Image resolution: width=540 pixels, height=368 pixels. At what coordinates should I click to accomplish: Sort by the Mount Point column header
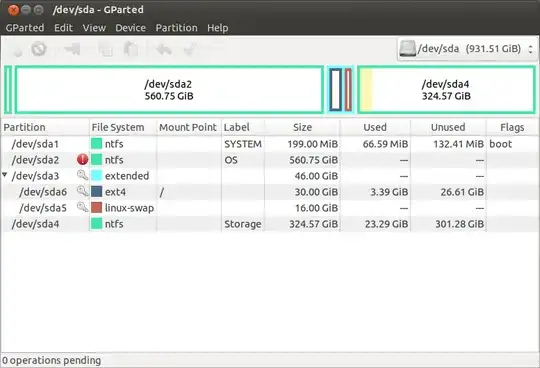pyautogui.click(x=189, y=127)
